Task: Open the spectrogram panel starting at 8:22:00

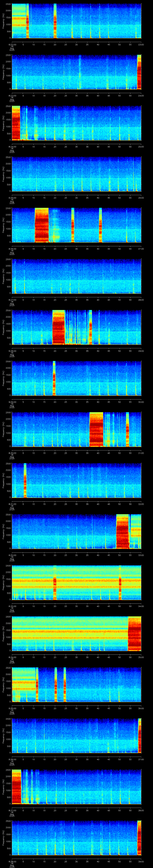Action: click(76, 21)
